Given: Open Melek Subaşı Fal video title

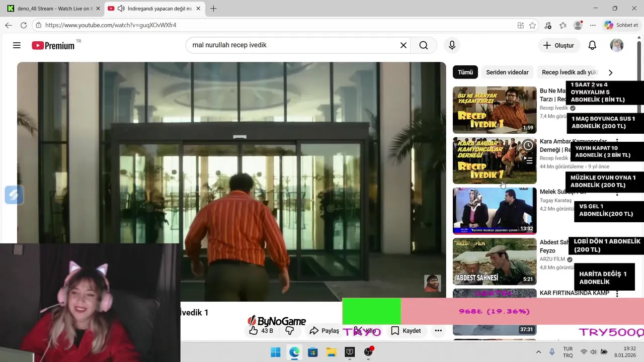Looking at the screenshot, I should [x=562, y=192].
